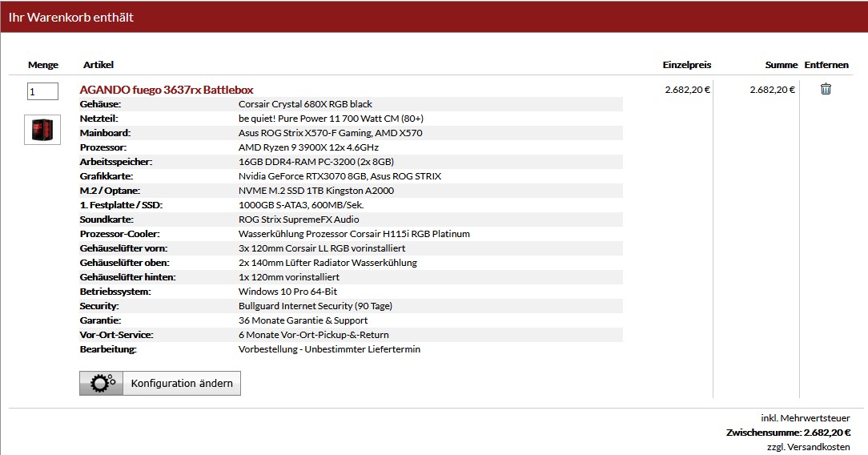
Task: Click the inkl. Mehrwertsteuer note
Action: (806, 418)
